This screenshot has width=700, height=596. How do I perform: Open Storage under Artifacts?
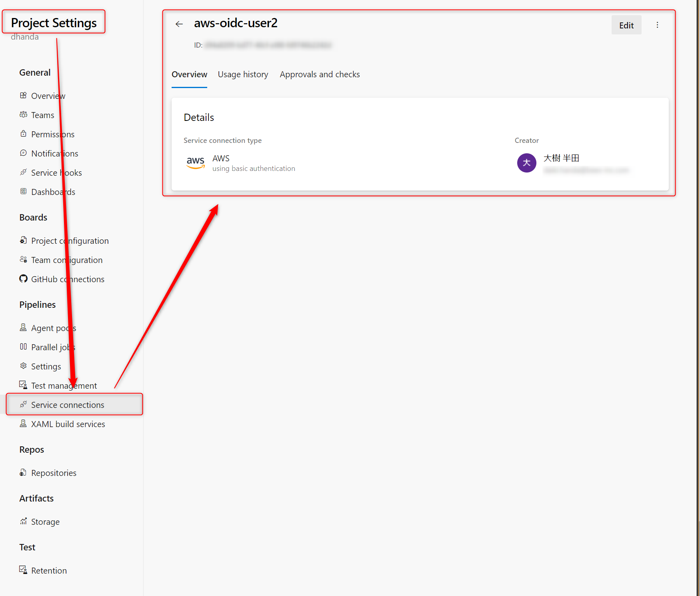pyautogui.click(x=45, y=522)
